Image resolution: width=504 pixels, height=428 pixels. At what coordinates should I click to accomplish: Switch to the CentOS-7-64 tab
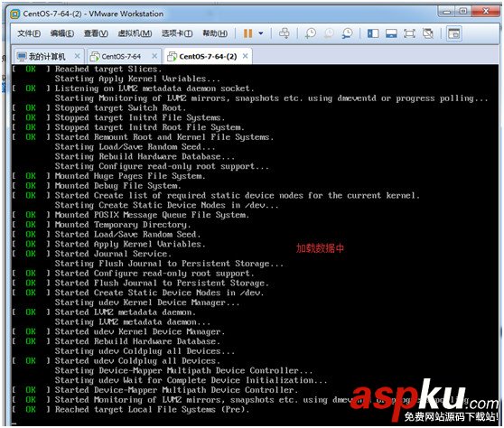pyautogui.click(x=121, y=57)
